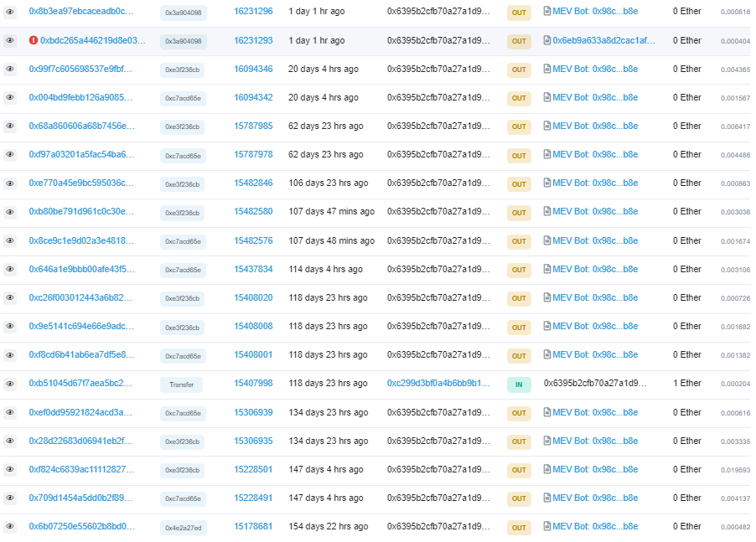Viewport: 756px width, 542px height.
Task: Preview transaction 0xc26f003012443a6b82 via eye icon
Action: point(10,297)
